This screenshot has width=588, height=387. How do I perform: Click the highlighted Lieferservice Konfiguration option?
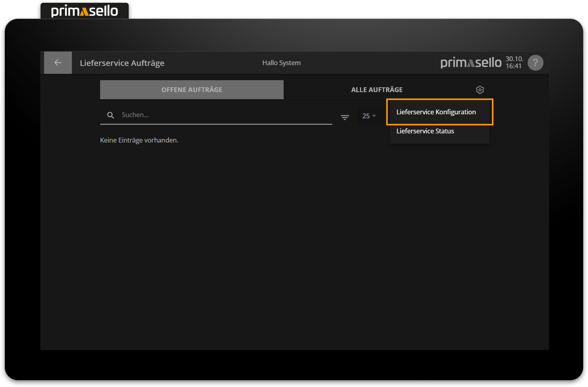pos(436,112)
